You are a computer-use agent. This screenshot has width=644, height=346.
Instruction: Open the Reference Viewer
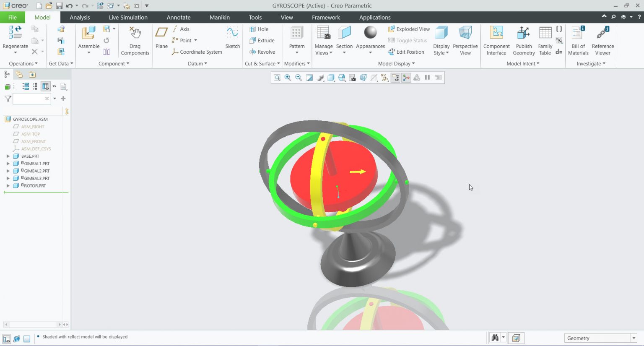pyautogui.click(x=602, y=40)
